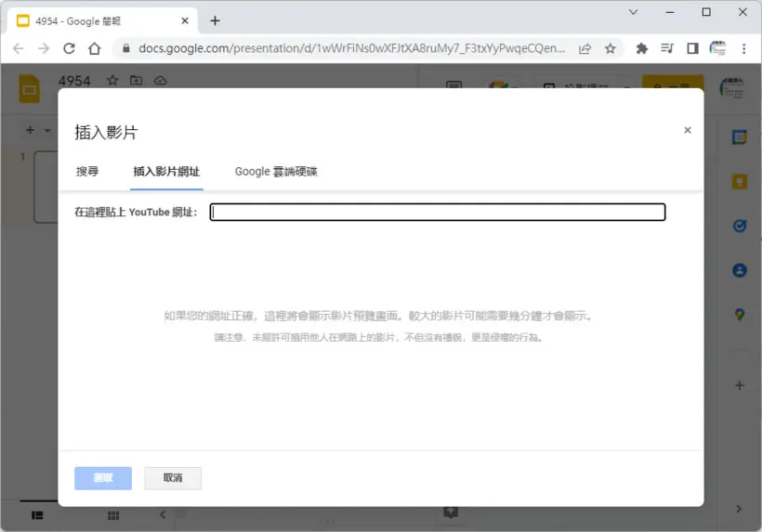Select the 插入影片網址 tab
The image size is (762, 532).
coord(166,172)
